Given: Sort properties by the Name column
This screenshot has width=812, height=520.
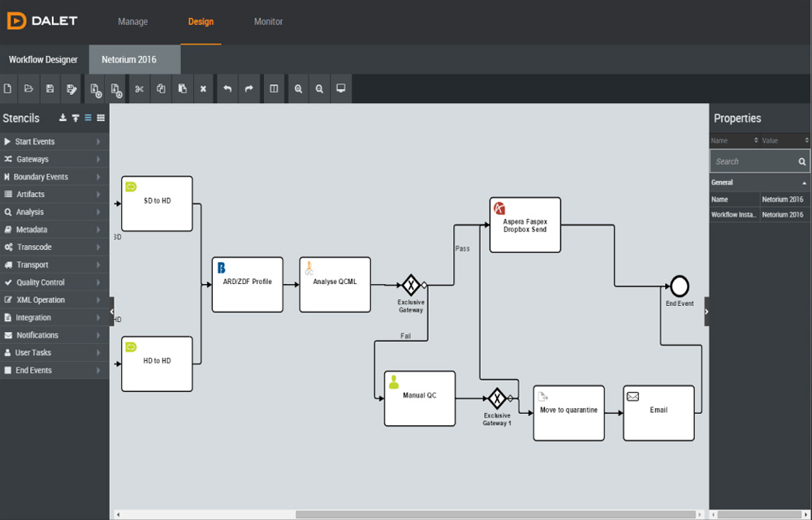Looking at the screenshot, I should [734, 140].
